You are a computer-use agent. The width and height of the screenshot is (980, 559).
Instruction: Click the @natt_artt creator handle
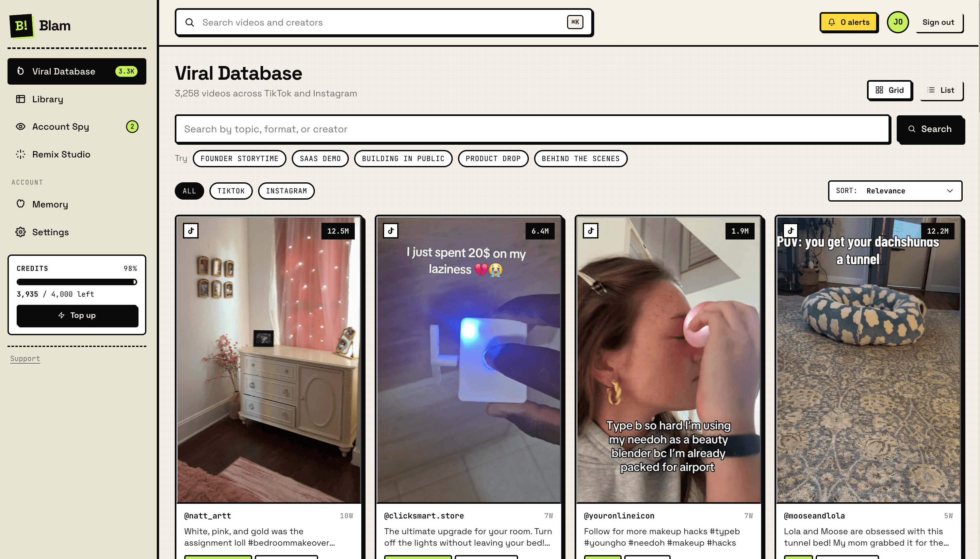pyautogui.click(x=208, y=516)
